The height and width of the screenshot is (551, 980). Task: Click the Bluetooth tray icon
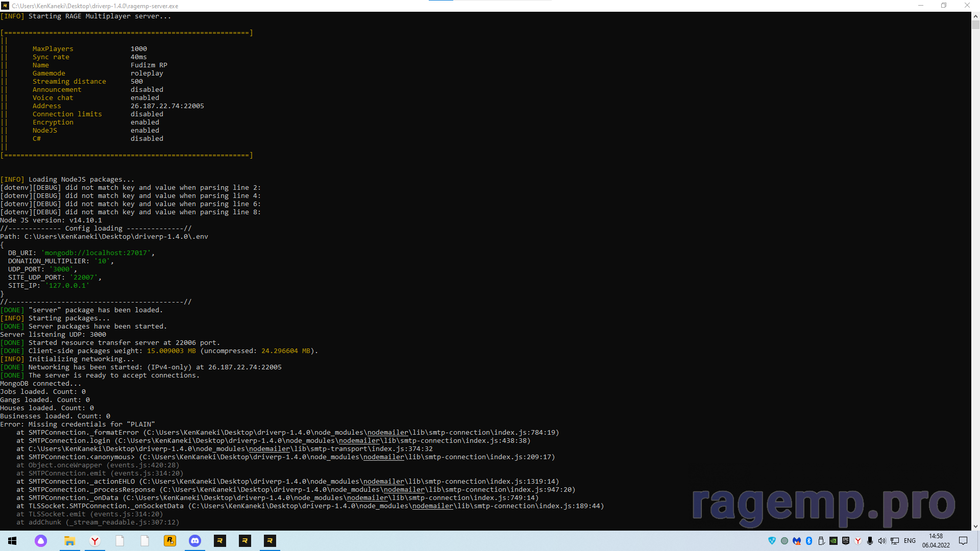[809, 541]
